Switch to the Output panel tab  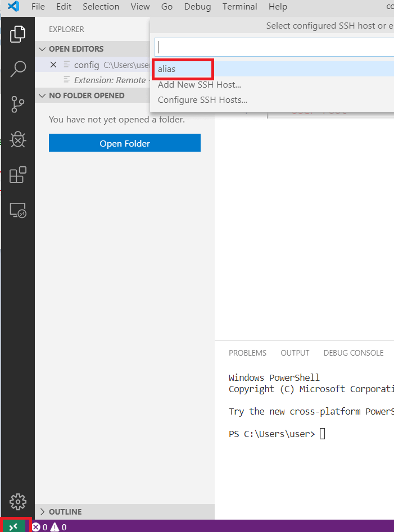295,353
